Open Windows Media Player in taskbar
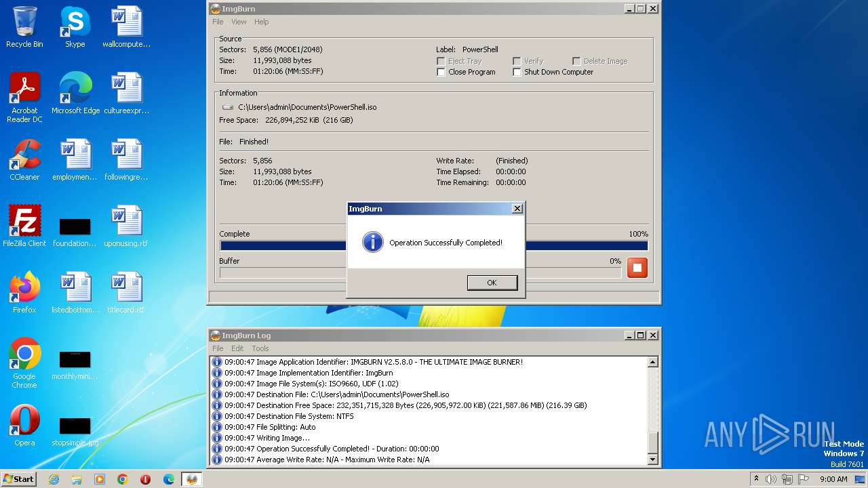This screenshot has height=488, width=868. tap(100, 479)
